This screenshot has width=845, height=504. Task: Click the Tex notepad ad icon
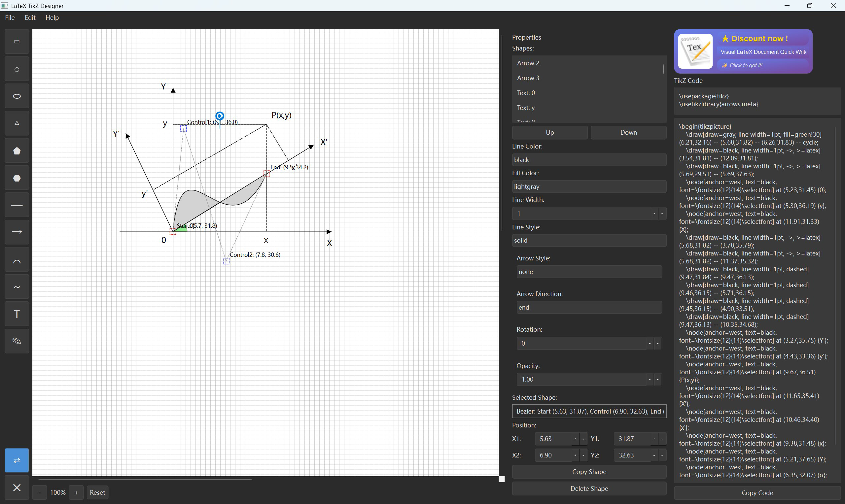pos(695,51)
